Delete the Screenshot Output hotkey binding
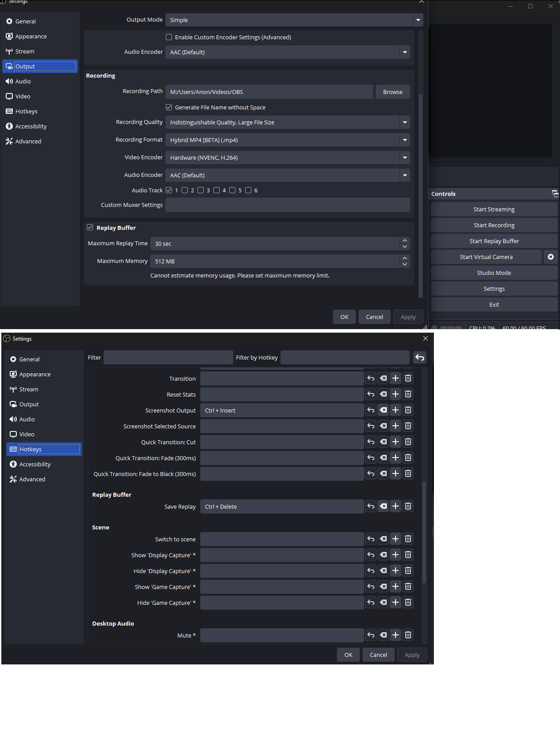560x750 pixels. click(408, 410)
